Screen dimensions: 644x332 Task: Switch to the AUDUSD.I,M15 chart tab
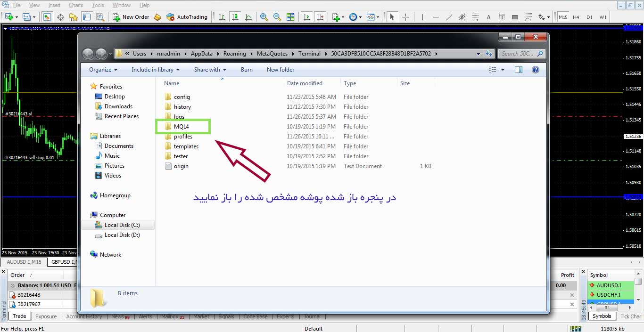click(x=24, y=262)
